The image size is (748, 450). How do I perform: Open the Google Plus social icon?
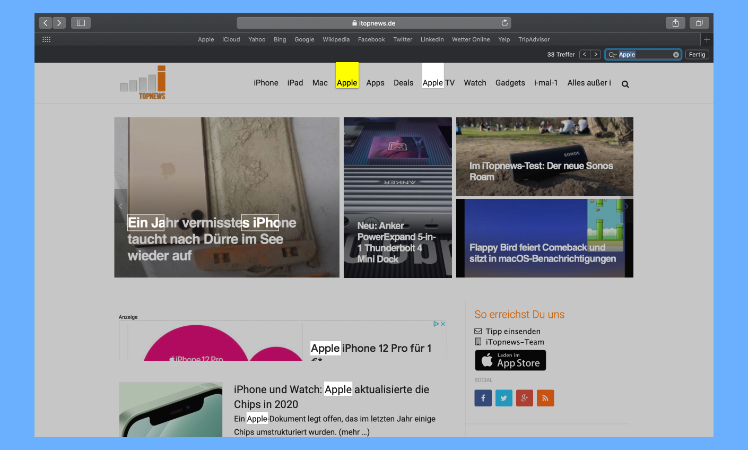(x=524, y=398)
